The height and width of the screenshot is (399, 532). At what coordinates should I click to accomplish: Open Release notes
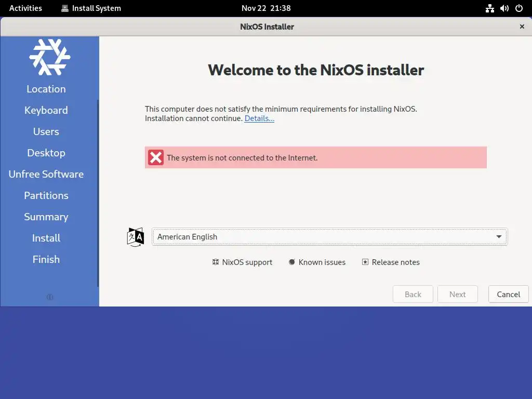click(391, 262)
